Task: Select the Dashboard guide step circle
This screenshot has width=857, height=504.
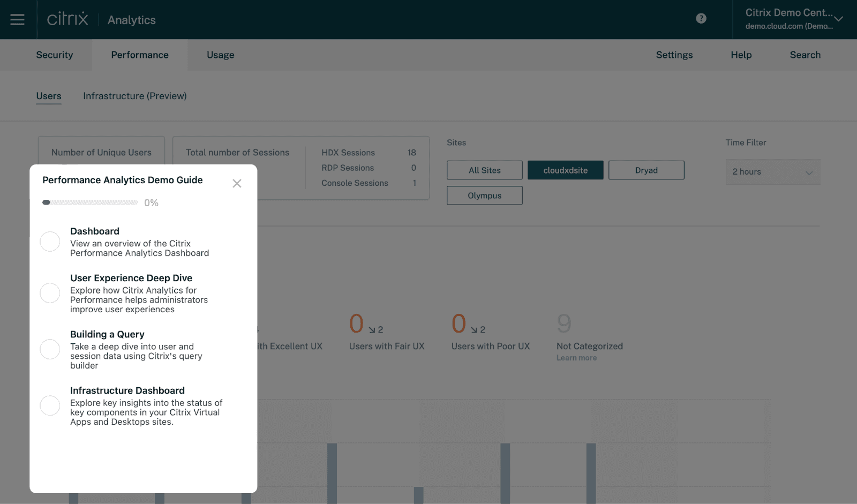Action: (x=50, y=242)
